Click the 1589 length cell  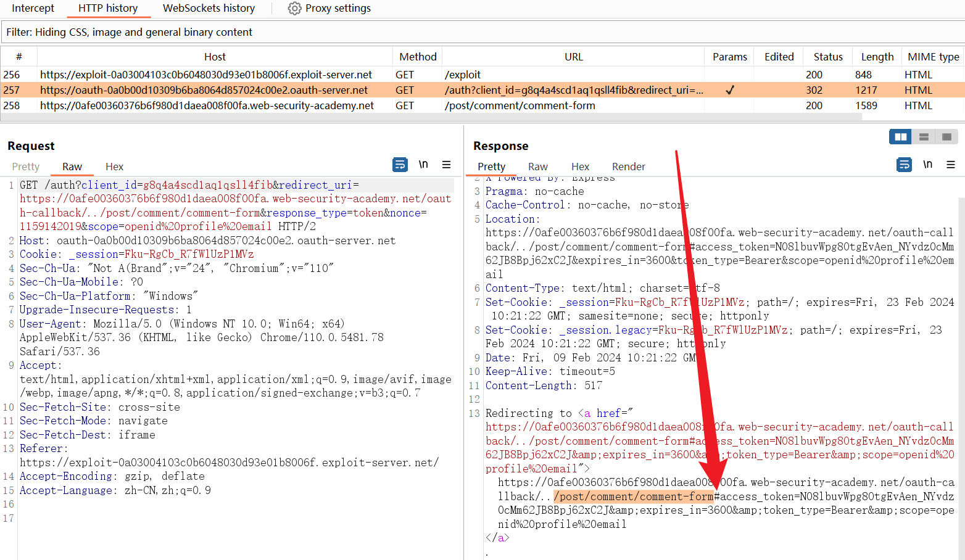[x=866, y=105]
